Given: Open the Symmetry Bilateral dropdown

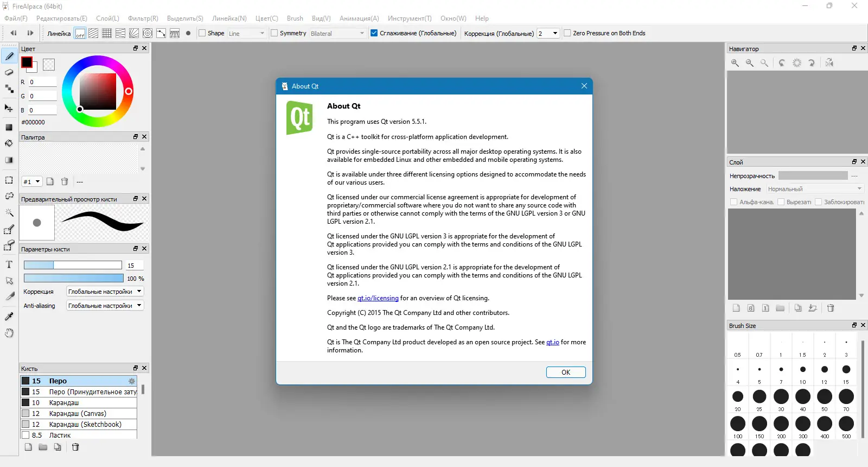Looking at the screenshot, I should click(x=338, y=33).
